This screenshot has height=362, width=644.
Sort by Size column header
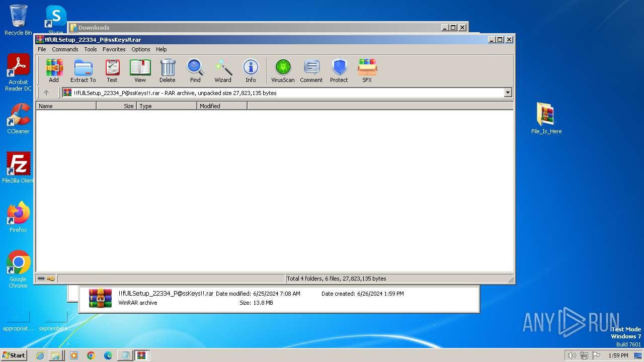(116, 106)
